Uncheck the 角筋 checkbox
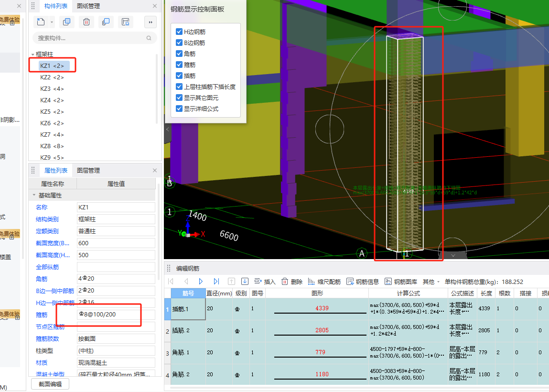Screen dimensions: 549x392 179,54
